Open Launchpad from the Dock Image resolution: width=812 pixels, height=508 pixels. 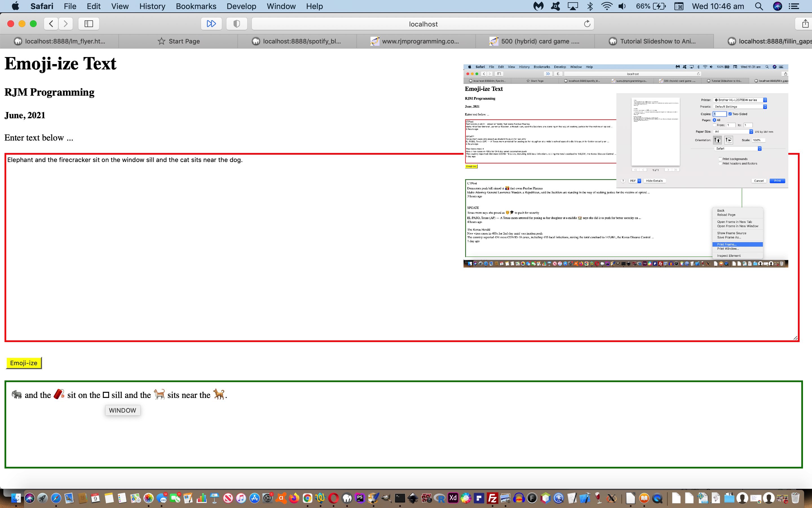tap(42, 498)
